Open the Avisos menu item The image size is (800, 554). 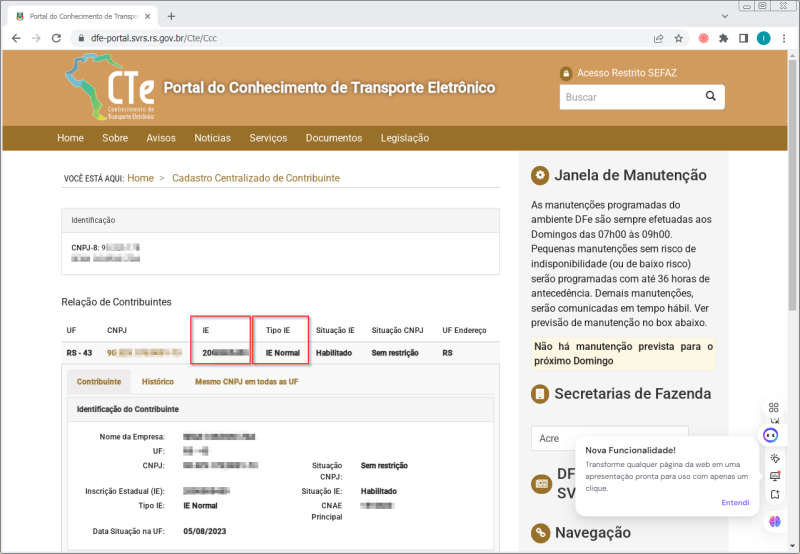click(x=161, y=138)
